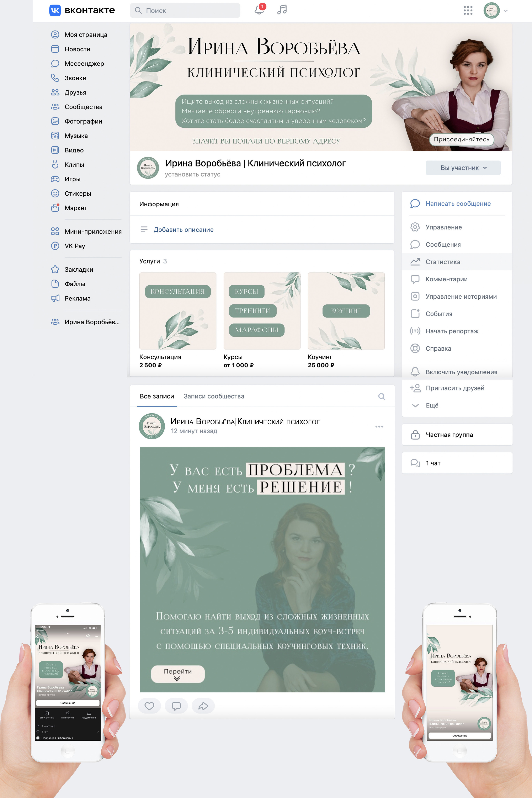Click the Написать сообщение link
This screenshot has height=798, width=532.
(x=458, y=204)
